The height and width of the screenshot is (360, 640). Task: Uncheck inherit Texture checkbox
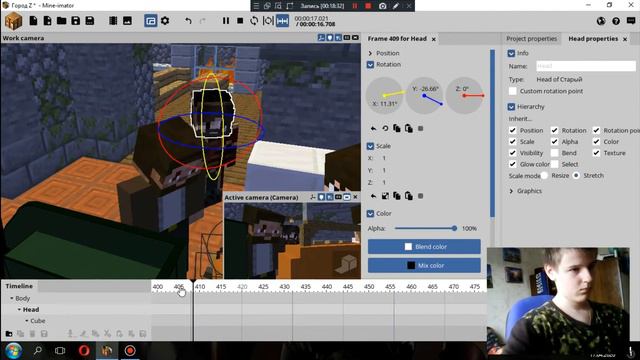click(596, 153)
